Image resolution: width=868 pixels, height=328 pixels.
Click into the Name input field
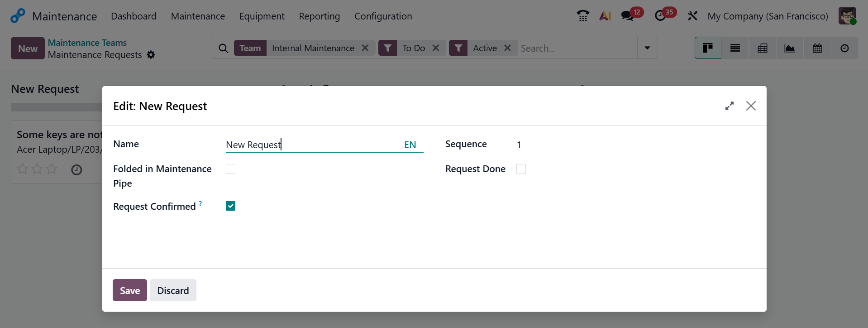click(x=312, y=145)
